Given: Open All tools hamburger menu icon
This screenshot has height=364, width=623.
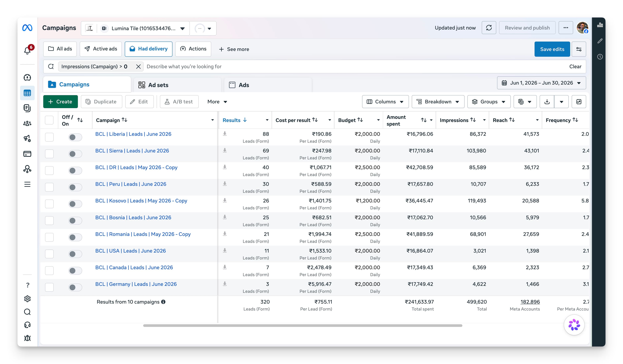Looking at the screenshot, I should click(x=27, y=184).
